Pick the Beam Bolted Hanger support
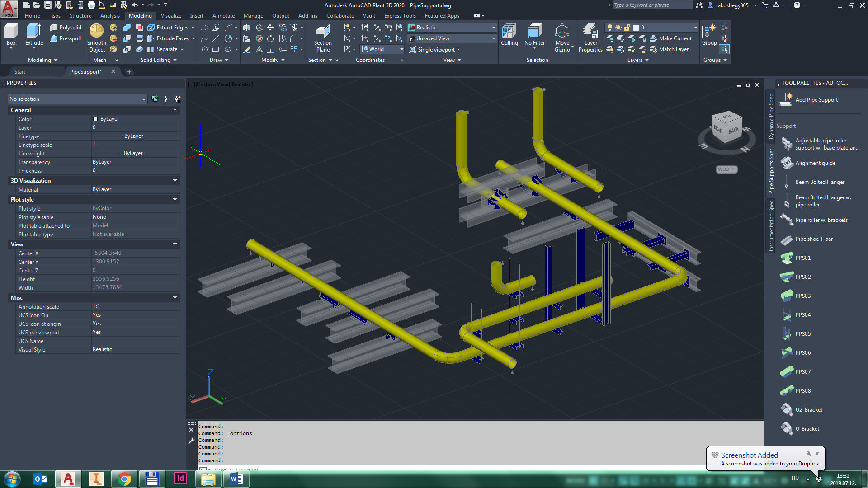The width and height of the screenshot is (868, 488). [820, 182]
